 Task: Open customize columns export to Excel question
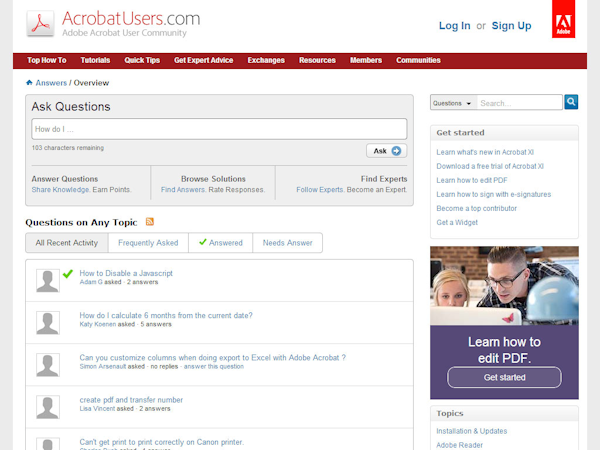pos(212,357)
